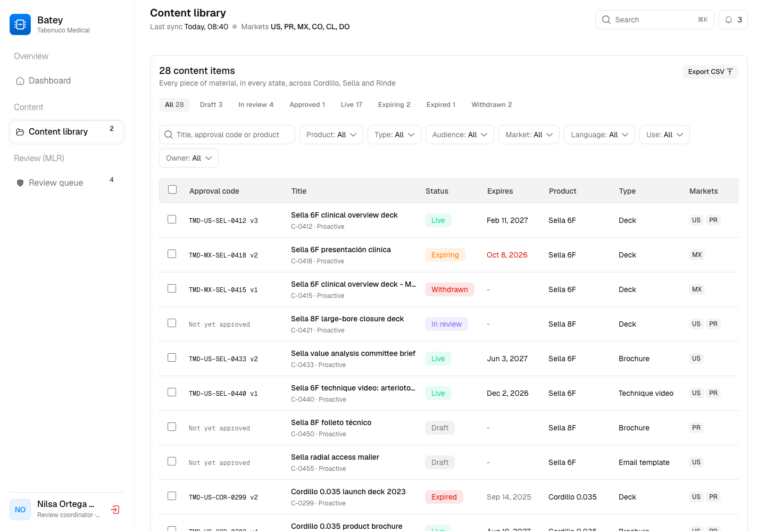The height and width of the screenshot is (532, 766).
Task: Click the sign-out icon beside Nilsa Ortega
Action: [115, 510]
